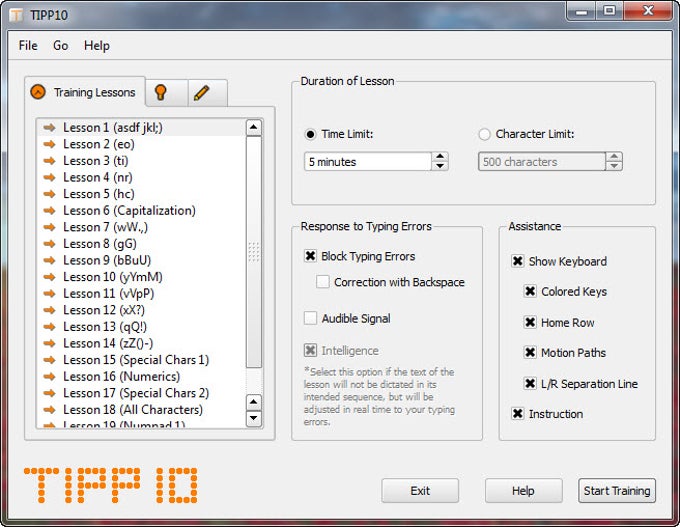
Task: Select Lesson 13 (qQ!)
Action: pos(142,327)
